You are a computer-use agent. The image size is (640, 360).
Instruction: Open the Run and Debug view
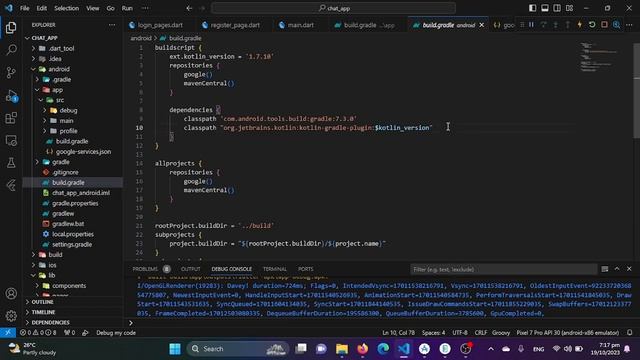(x=11, y=96)
